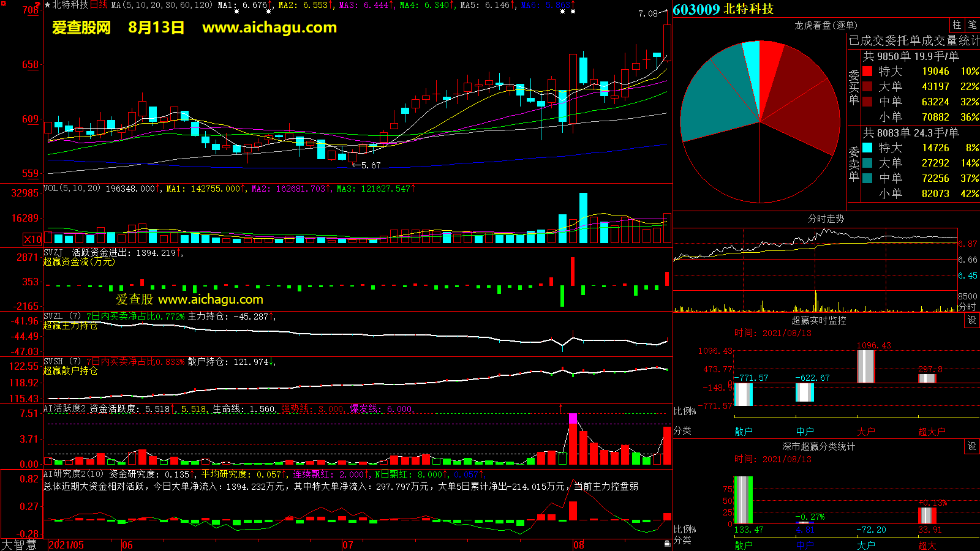This screenshot has height=551, width=980.
Task: Select the 07 month timeline marker
Action: (x=347, y=545)
